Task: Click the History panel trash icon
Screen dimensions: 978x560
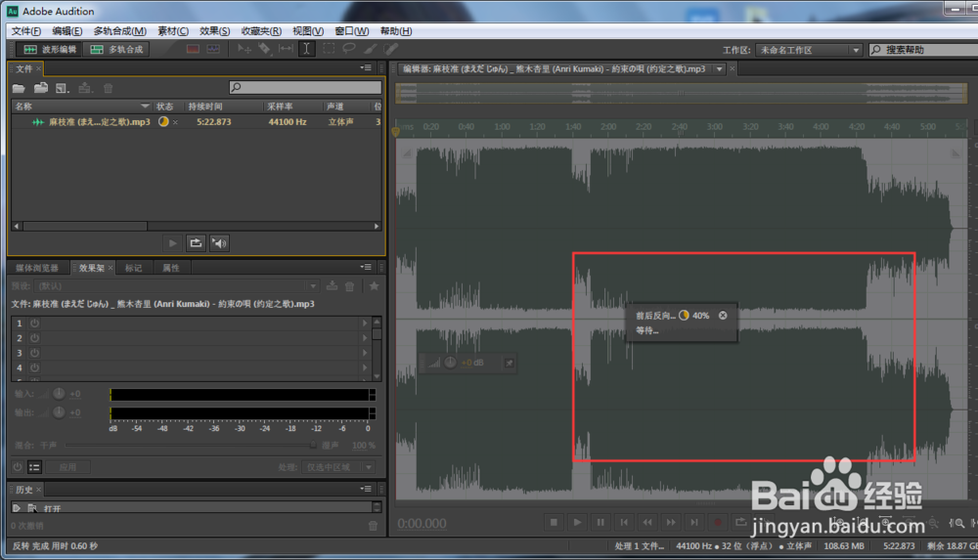Action: [x=373, y=526]
